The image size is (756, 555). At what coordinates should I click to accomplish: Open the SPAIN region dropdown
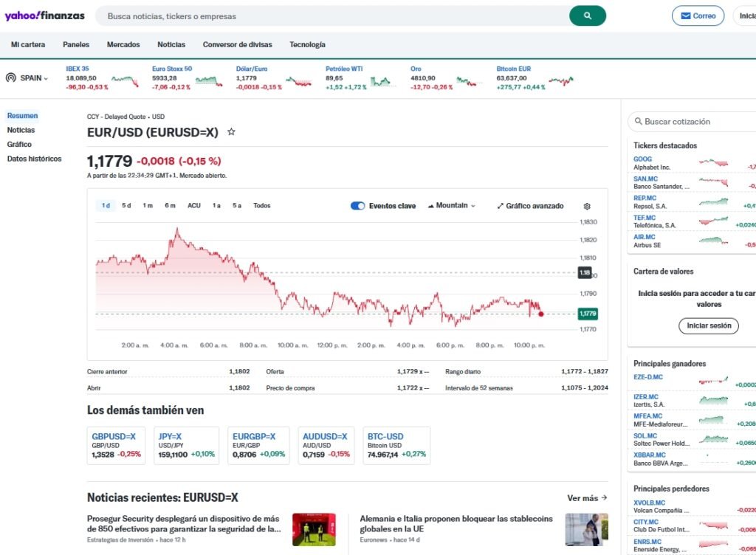click(x=34, y=78)
